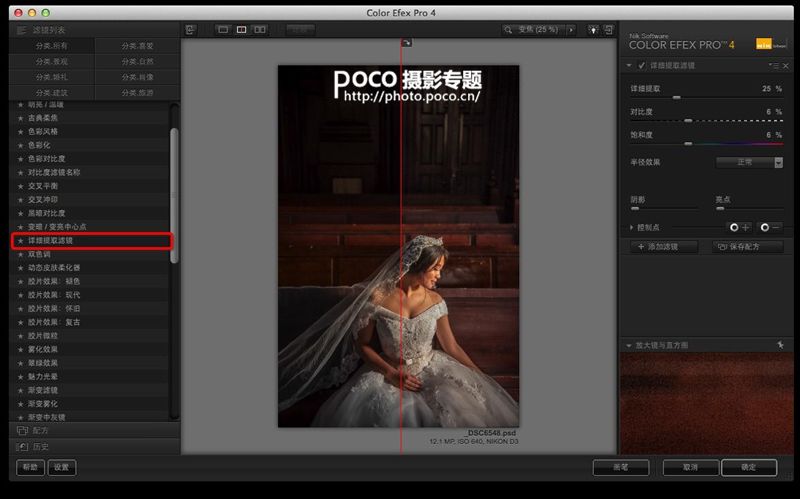Open the 半径效果 dropdown set to 正常
Screen dimensions: 800x499
(749, 162)
